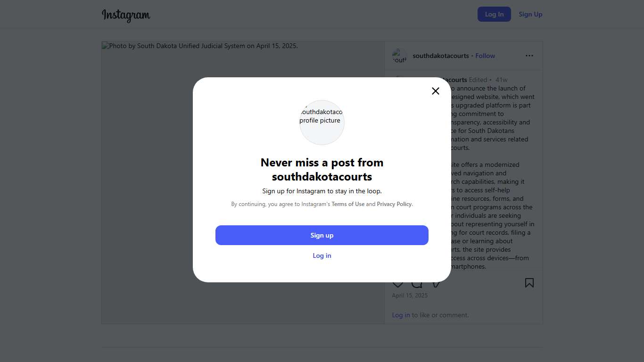Close the sign-up popup with X
The image size is (644, 362).
tap(436, 91)
